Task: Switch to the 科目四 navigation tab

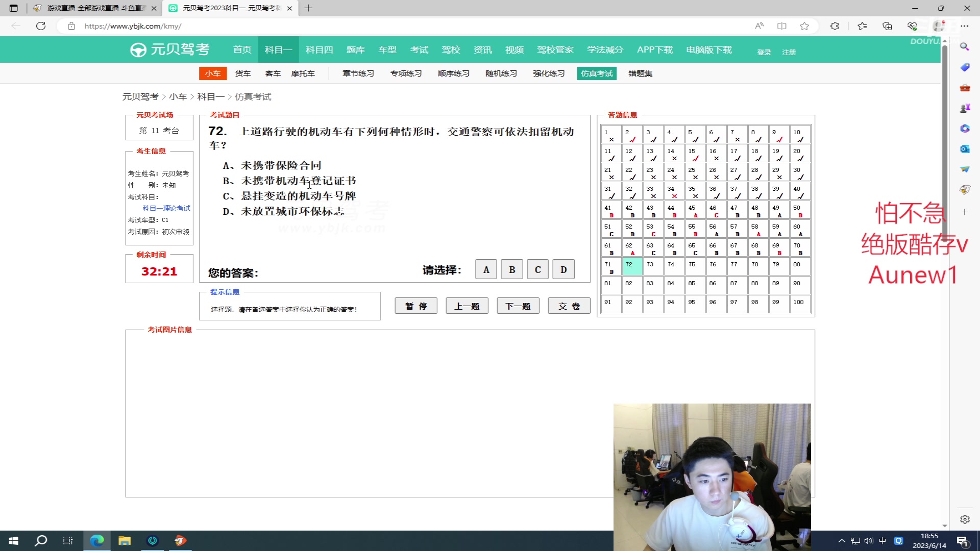Action: coord(318,49)
